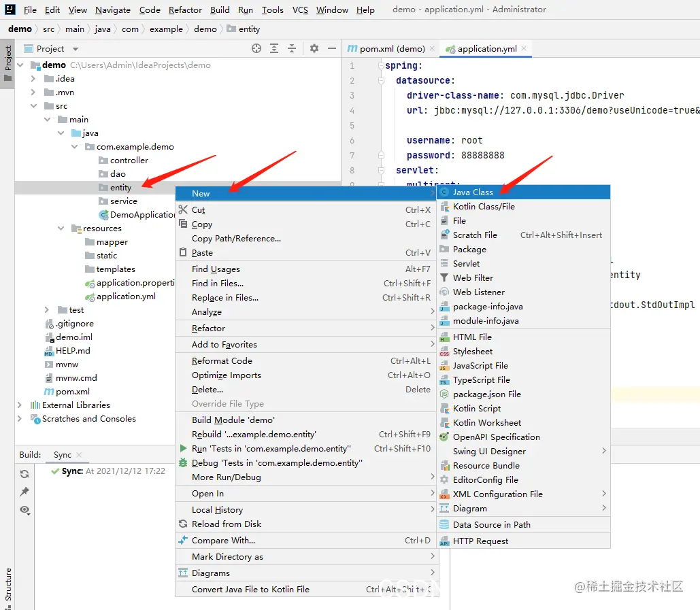The width and height of the screenshot is (700, 610).
Task: Click the Expand All icon in Project panel
Action: [x=274, y=48]
